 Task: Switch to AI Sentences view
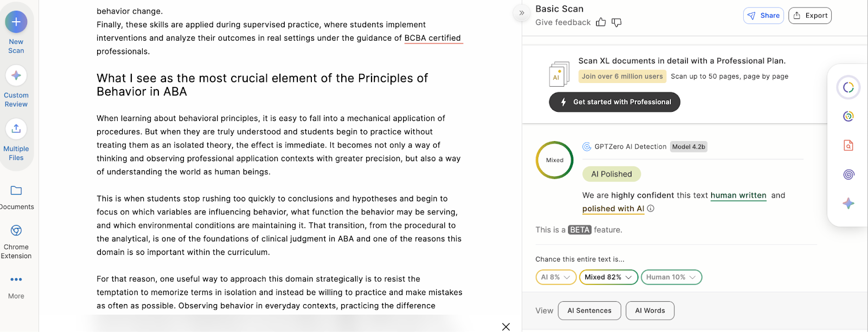(589, 310)
